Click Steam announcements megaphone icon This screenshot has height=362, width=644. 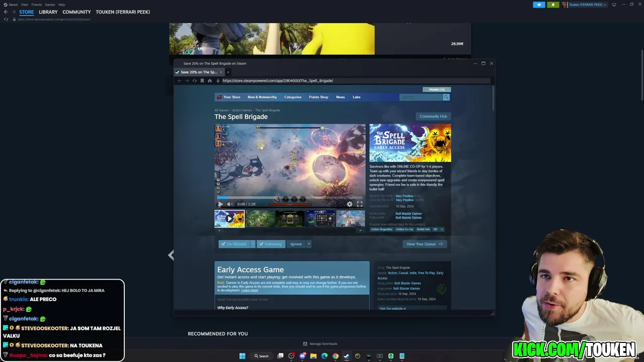click(x=539, y=5)
